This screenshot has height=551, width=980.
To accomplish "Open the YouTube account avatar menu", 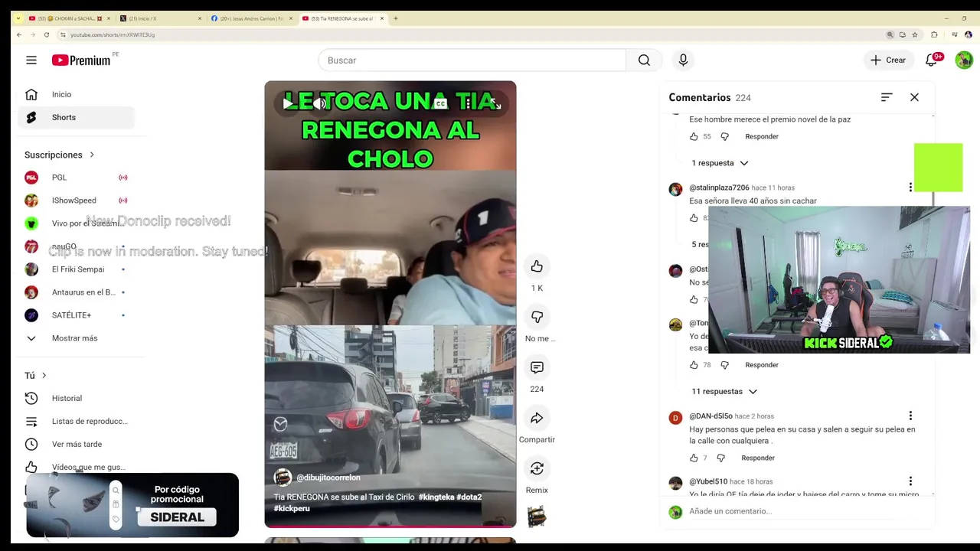I will pyautogui.click(x=964, y=60).
